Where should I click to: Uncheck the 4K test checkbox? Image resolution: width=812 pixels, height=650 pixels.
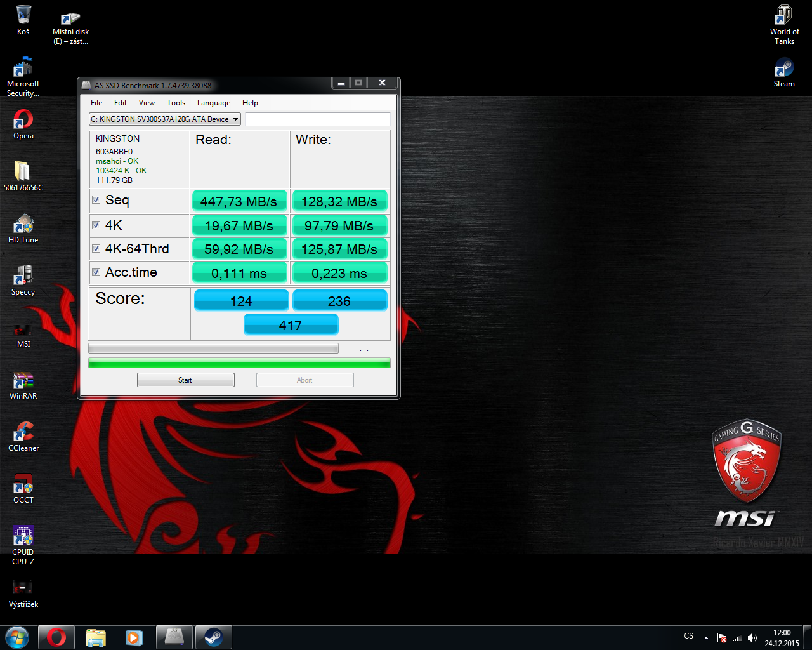(x=96, y=225)
